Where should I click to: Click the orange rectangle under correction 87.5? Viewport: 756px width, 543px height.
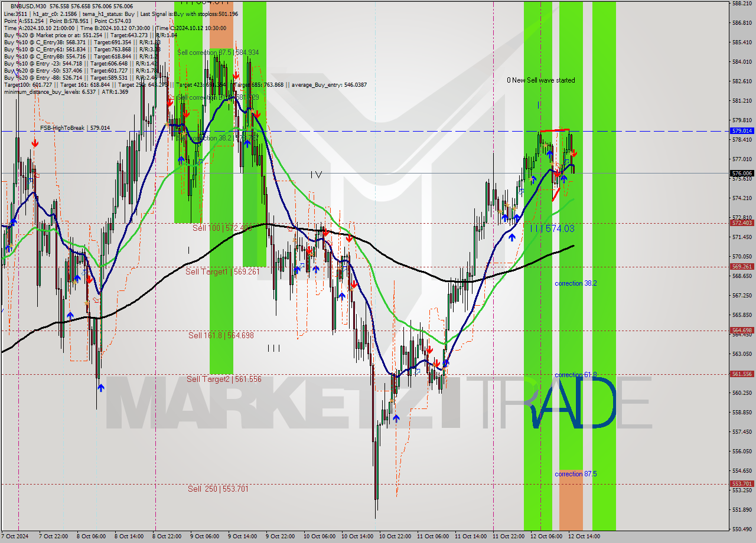(571, 501)
